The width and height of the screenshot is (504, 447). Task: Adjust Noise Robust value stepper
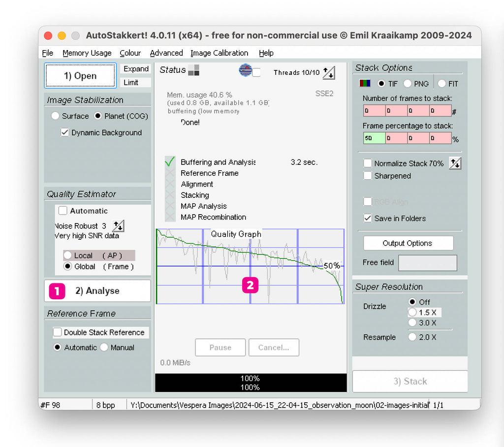point(118,226)
